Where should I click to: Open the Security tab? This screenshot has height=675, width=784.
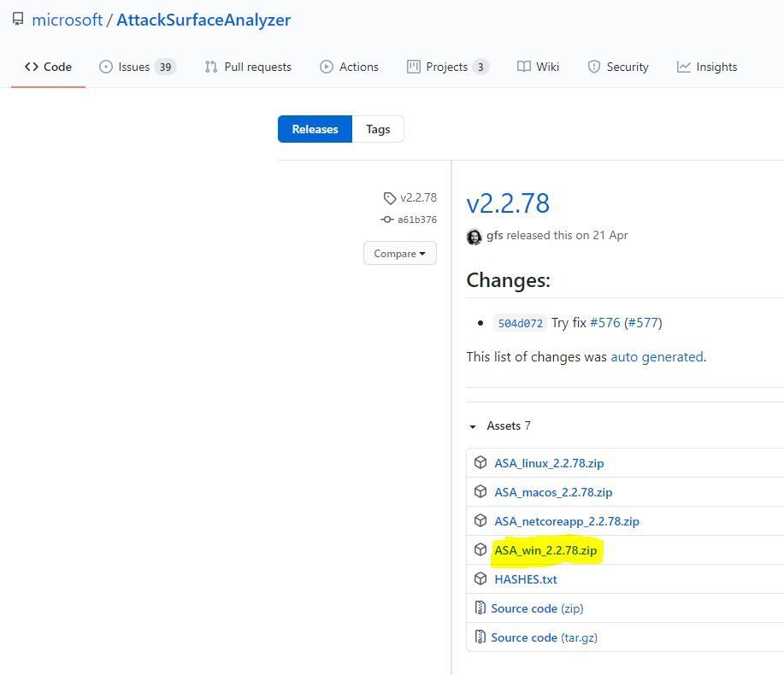coord(618,67)
